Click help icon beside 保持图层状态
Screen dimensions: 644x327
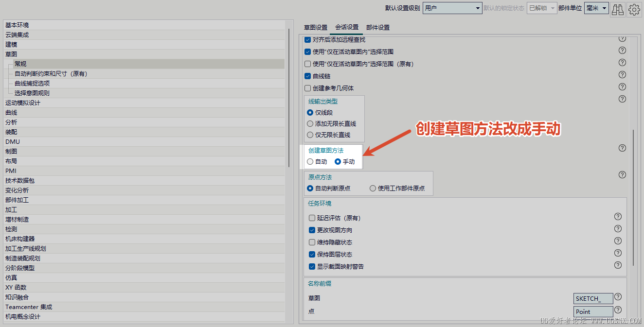click(x=618, y=253)
